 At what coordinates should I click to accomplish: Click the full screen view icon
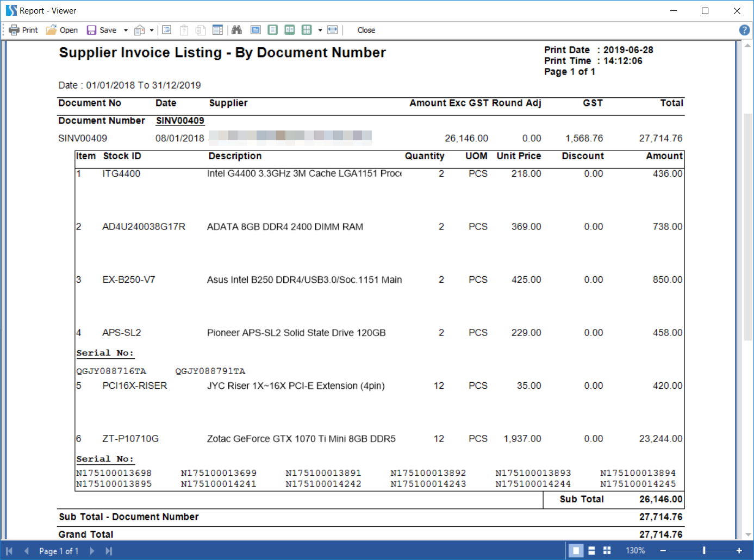pyautogui.click(x=256, y=30)
